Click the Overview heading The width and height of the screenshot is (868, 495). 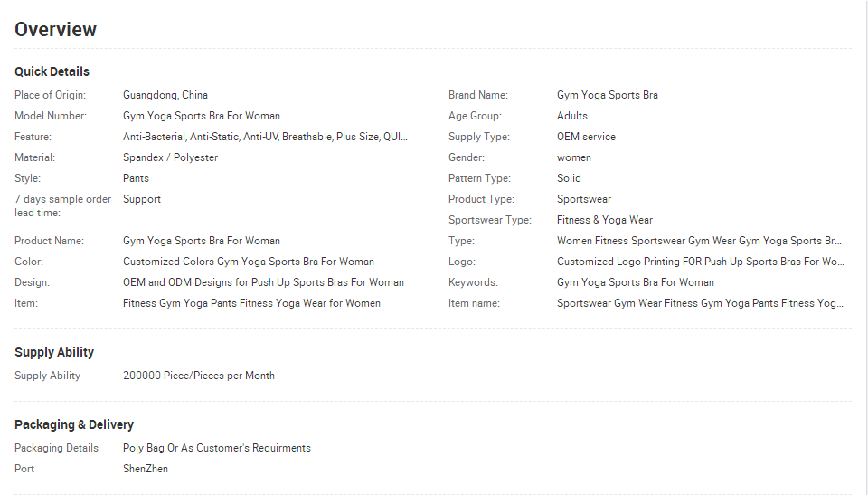[x=55, y=29]
